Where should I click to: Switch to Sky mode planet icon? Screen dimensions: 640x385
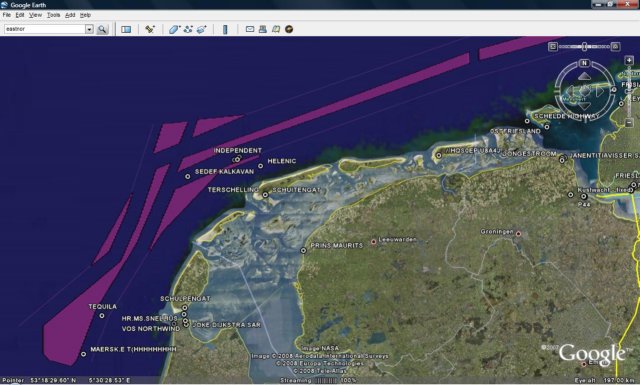[x=289, y=29]
